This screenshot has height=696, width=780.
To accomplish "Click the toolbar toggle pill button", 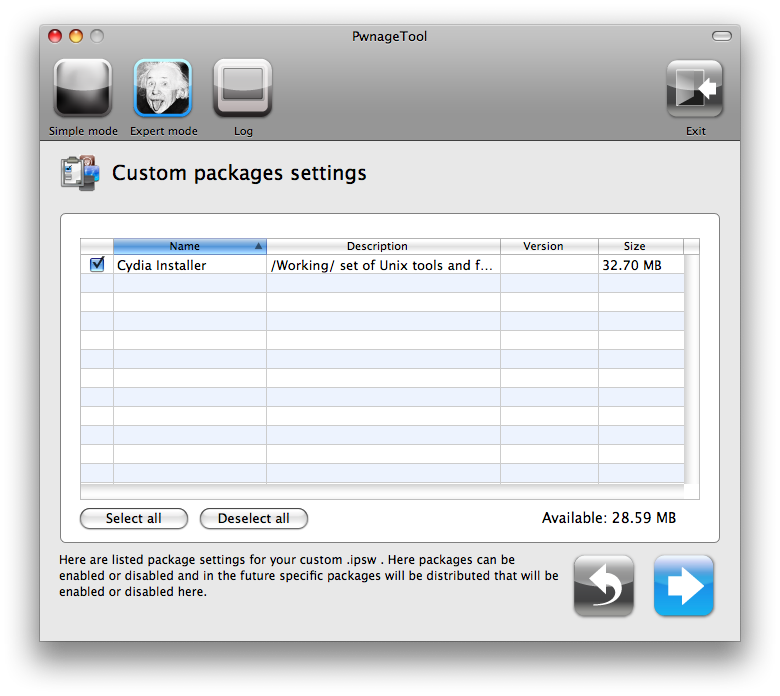I will (x=722, y=36).
